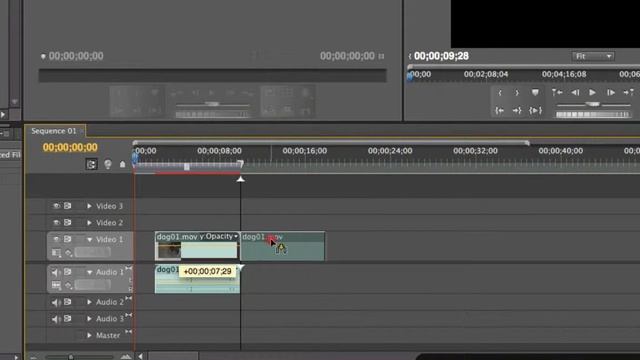Screen dimensions: 640x360
Task: Expand the Video 3 track
Action: 89,206
